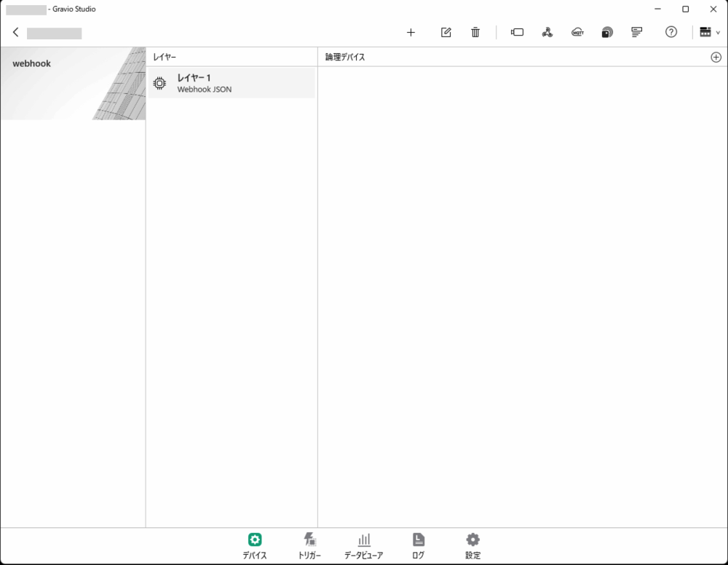Open the データビューア tab
Image resolution: width=728 pixels, height=565 pixels.
[364, 545]
